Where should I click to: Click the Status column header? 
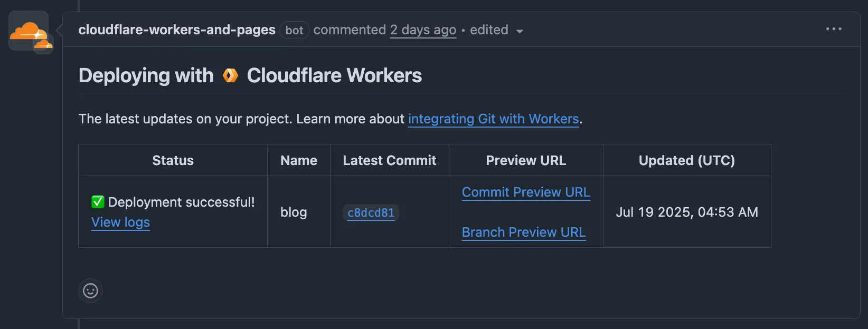[173, 160]
